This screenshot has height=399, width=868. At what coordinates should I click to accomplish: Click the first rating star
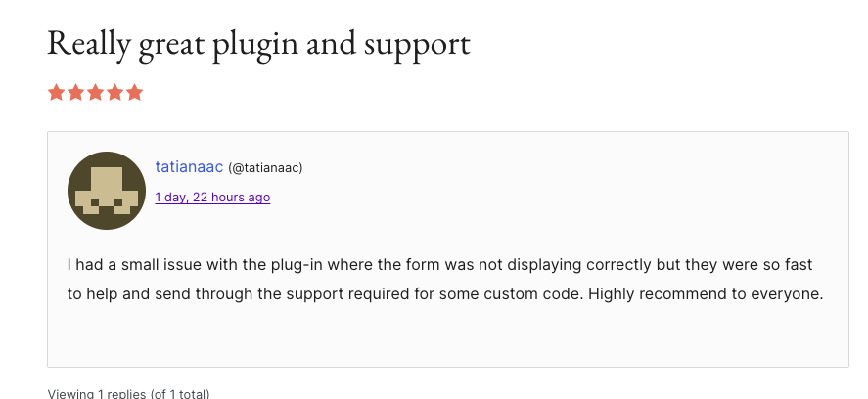[x=56, y=93]
